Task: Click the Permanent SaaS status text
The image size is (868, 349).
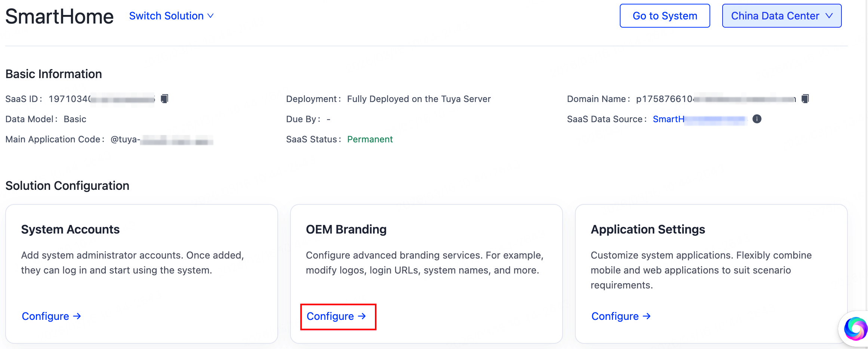Action: 370,139
